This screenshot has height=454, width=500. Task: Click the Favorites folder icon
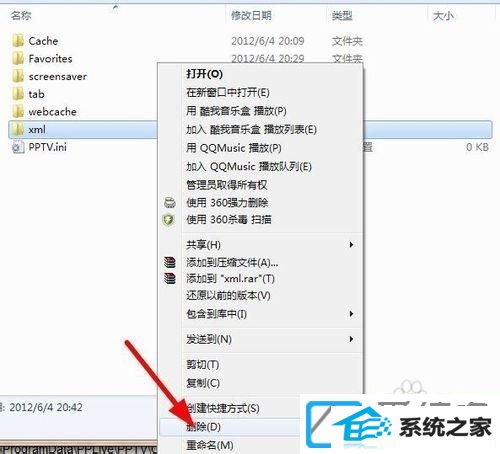point(18,59)
